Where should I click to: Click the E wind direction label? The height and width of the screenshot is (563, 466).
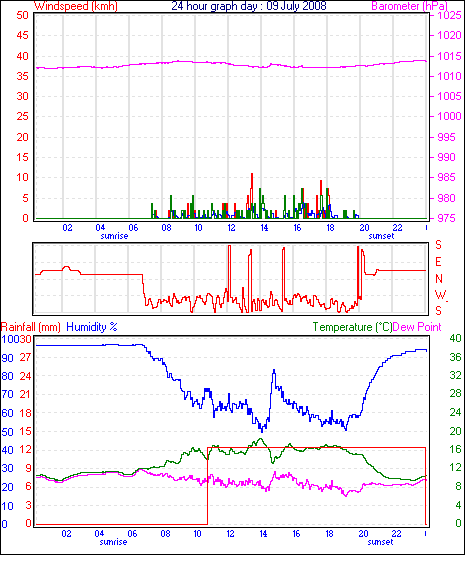point(438,262)
